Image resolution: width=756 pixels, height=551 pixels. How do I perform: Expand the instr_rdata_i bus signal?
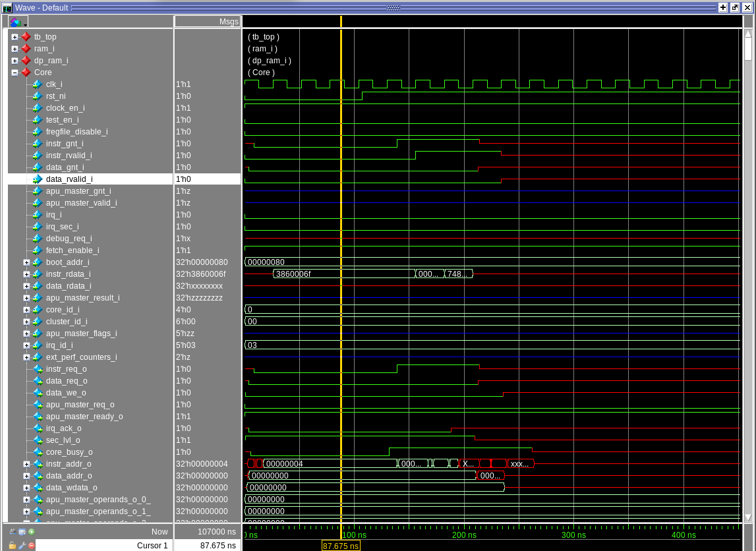point(25,274)
